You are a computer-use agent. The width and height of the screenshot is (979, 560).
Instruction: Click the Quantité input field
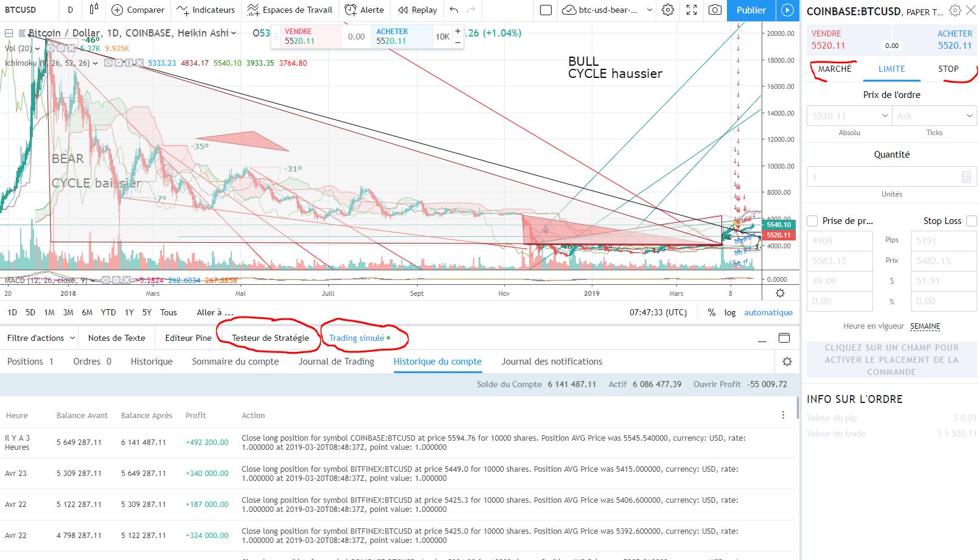pyautogui.click(x=883, y=177)
